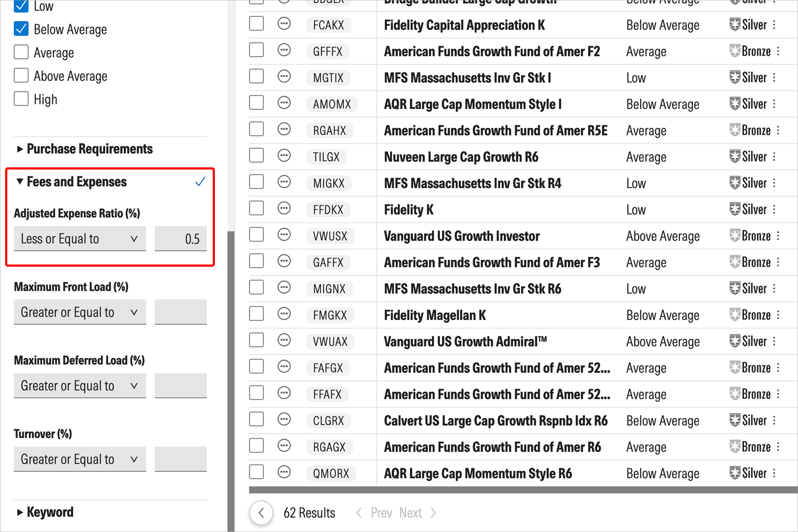Image resolution: width=798 pixels, height=532 pixels.
Task: Open the kebab menu for Nuveen Large Cap Growth R6
Action: (774, 157)
